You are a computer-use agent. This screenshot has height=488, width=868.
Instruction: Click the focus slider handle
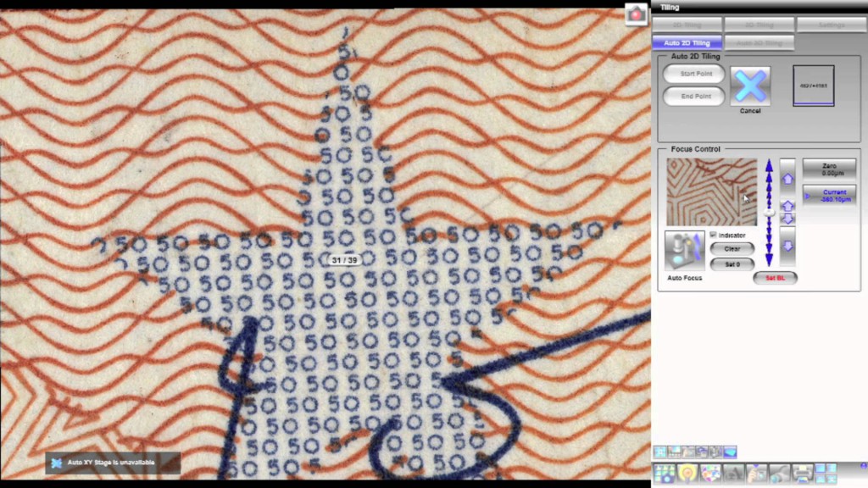(769, 213)
